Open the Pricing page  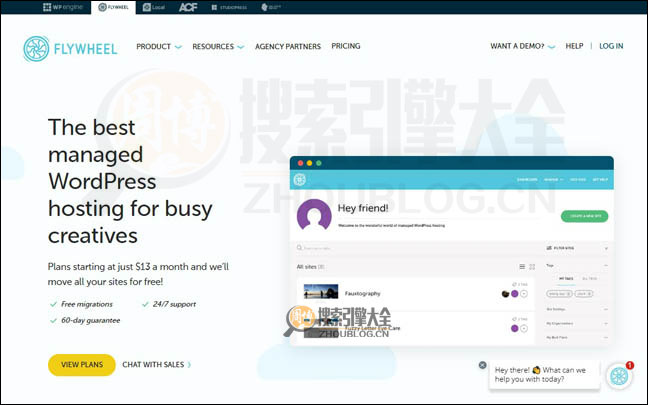tap(345, 46)
